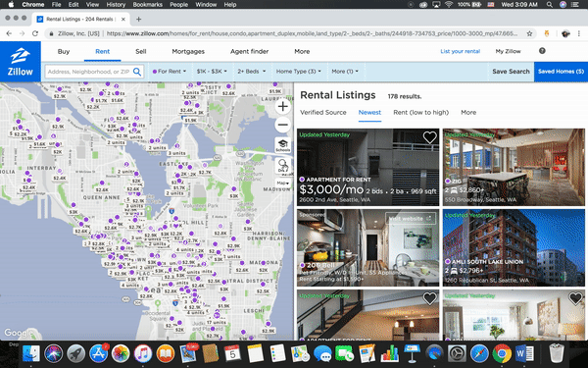This screenshot has height=368, width=588.
Task: Open the More sort options
Action: pos(468,112)
